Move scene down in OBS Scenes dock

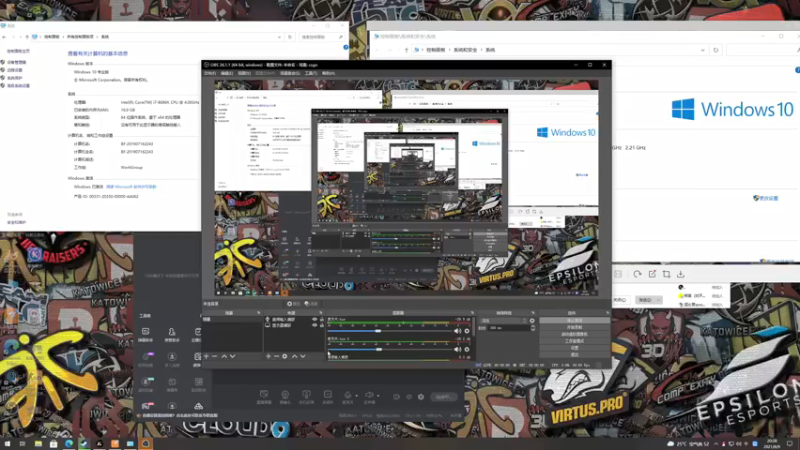point(232,356)
